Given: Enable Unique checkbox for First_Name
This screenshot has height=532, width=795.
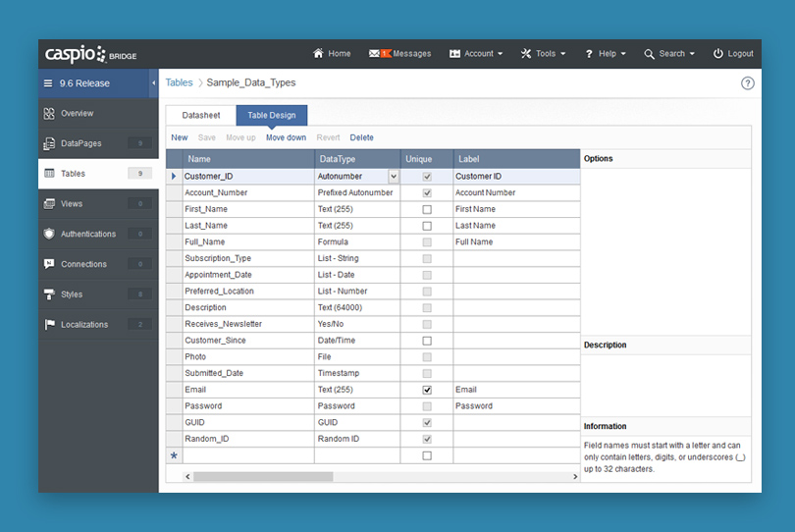Looking at the screenshot, I should coord(427,209).
